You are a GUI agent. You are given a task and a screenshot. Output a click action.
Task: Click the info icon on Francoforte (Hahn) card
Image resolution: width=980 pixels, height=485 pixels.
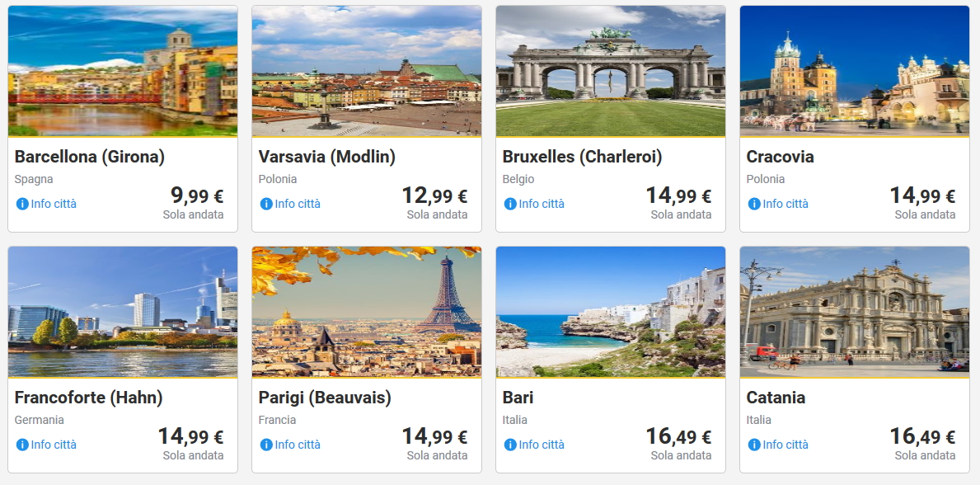tap(22, 445)
